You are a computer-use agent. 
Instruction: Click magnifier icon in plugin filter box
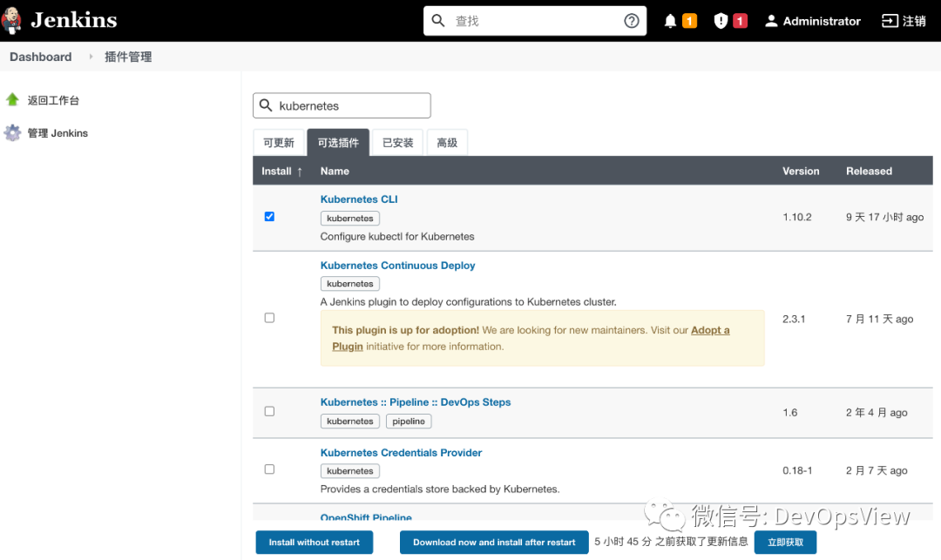coord(266,105)
